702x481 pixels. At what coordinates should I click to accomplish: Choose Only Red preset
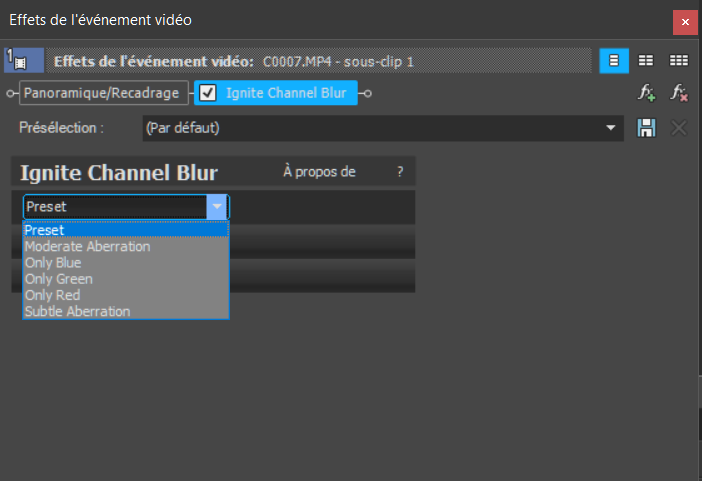pos(126,295)
